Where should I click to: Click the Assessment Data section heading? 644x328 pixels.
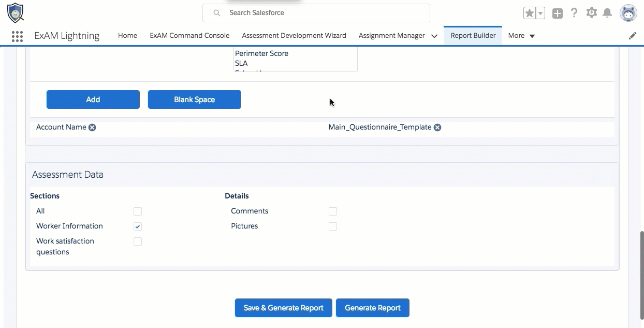[x=68, y=175]
